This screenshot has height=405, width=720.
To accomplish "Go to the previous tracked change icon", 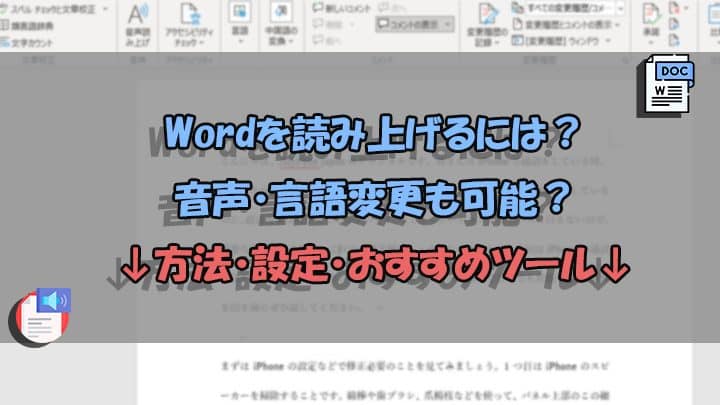I will 674,25.
